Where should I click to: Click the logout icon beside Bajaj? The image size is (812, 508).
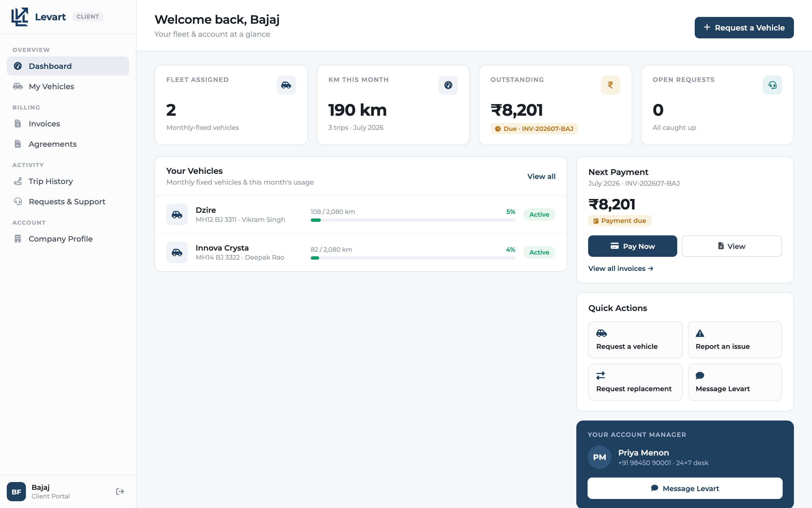pos(120,492)
